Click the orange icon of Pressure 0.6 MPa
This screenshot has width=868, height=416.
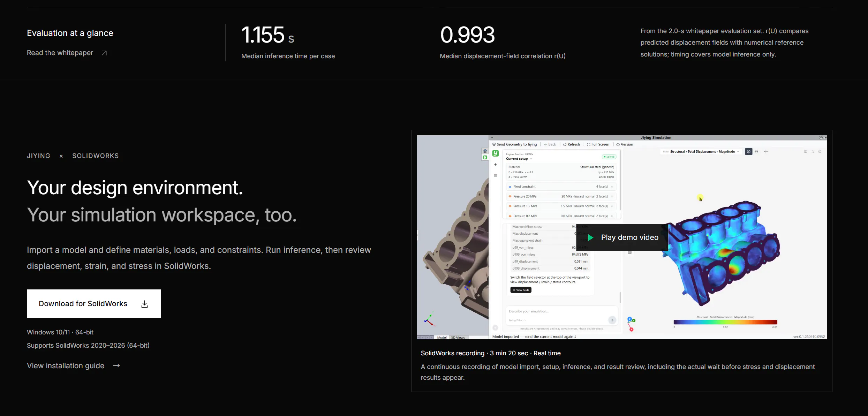pyautogui.click(x=510, y=216)
